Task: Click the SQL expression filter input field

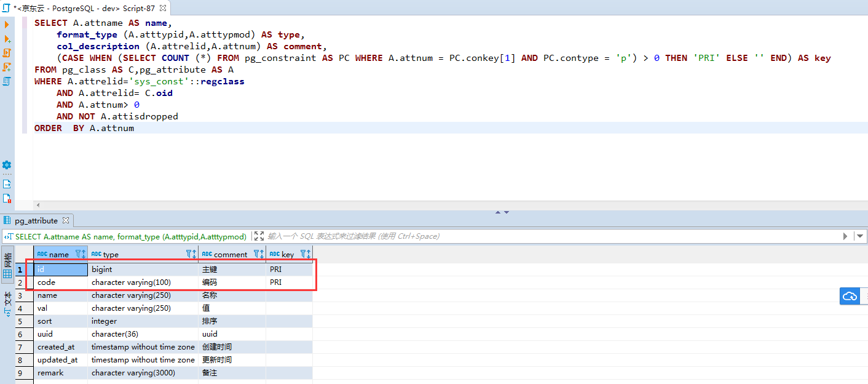Action: coord(430,236)
